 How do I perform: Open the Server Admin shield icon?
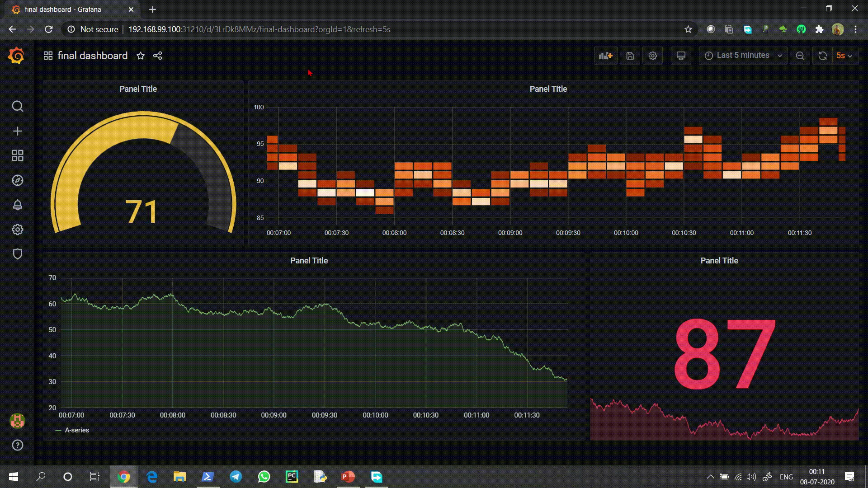pyautogui.click(x=17, y=254)
